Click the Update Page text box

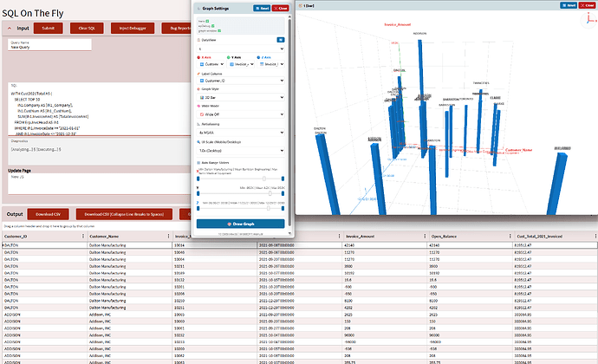tap(99, 184)
